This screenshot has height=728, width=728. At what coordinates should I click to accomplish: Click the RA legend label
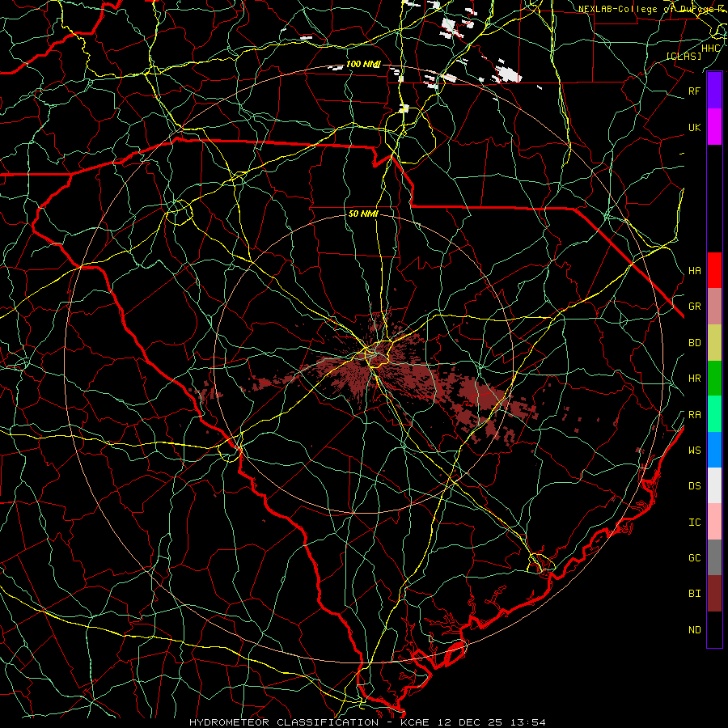[x=694, y=415]
